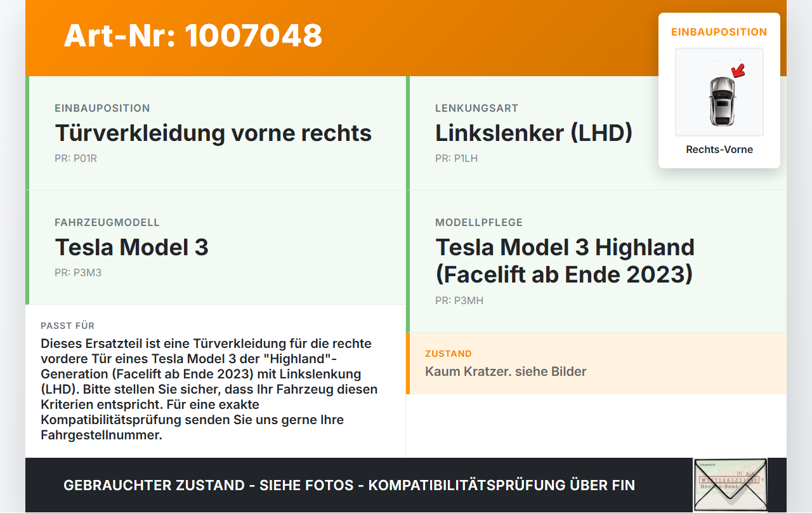Click the 'PASST FÜR' label
Viewport: 812px width, 513px height.
pyautogui.click(x=67, y=326)
